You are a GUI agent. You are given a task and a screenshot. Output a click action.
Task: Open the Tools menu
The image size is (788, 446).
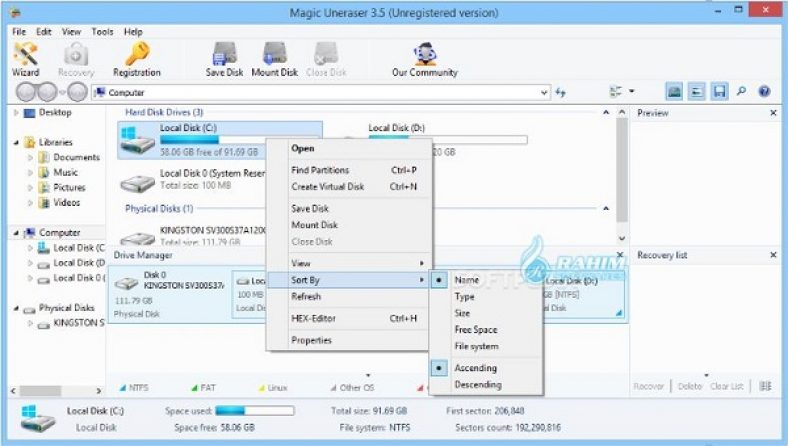(x=103, y=32)
